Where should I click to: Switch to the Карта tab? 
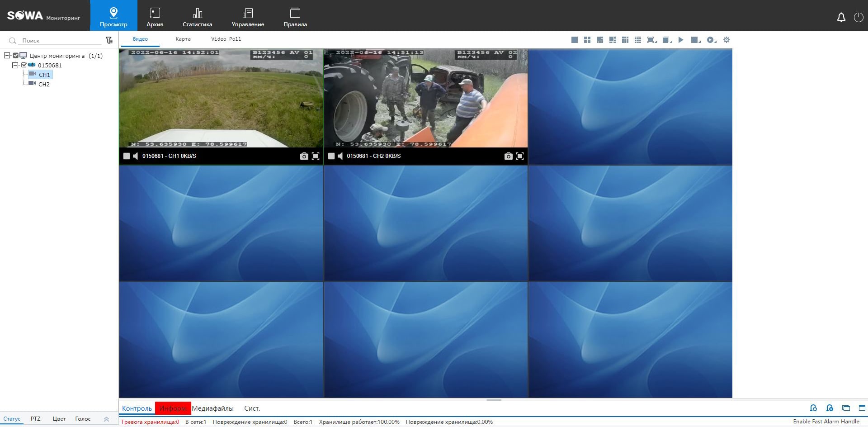[183, 39]
